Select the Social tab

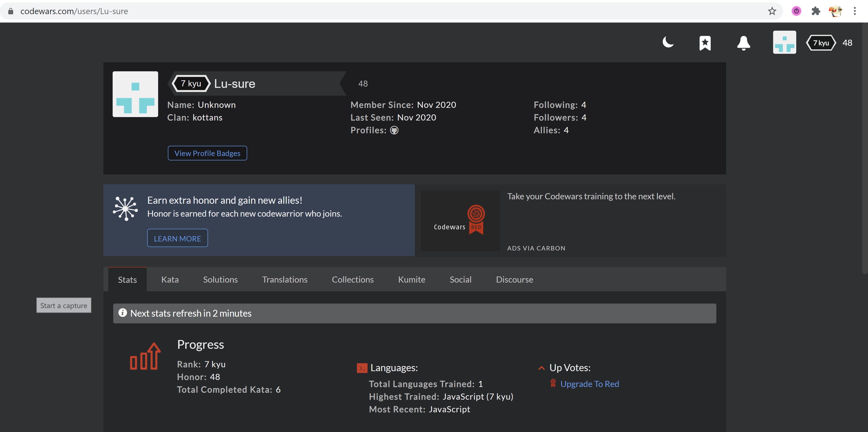(461, 279)
